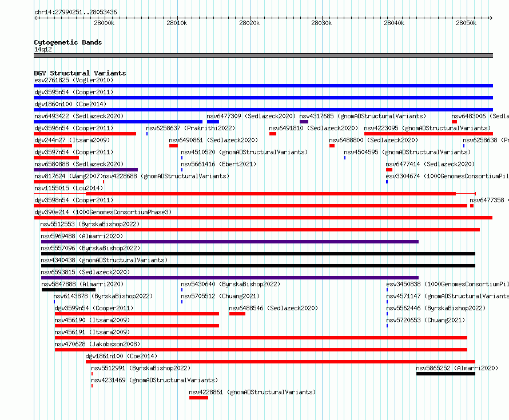Click nsv6258637 (Prakrithi2022) label

[190, 128]
